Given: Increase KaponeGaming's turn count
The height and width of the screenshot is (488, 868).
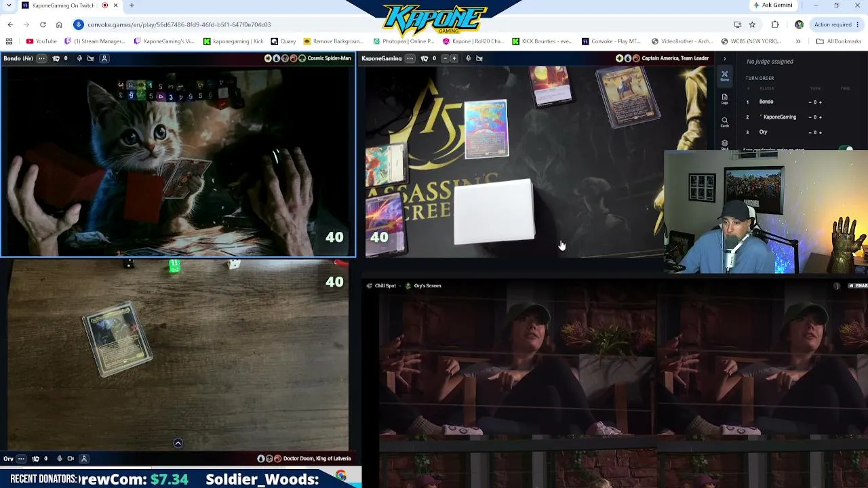Looking at the screenshot, I should [x=820, y=117].
